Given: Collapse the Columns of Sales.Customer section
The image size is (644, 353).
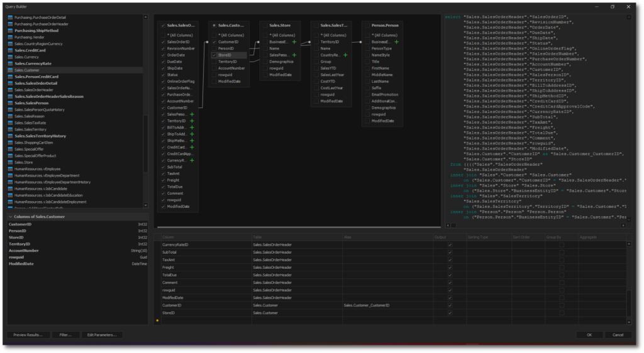Looking at the screenshot, I should tap(11, 217).
